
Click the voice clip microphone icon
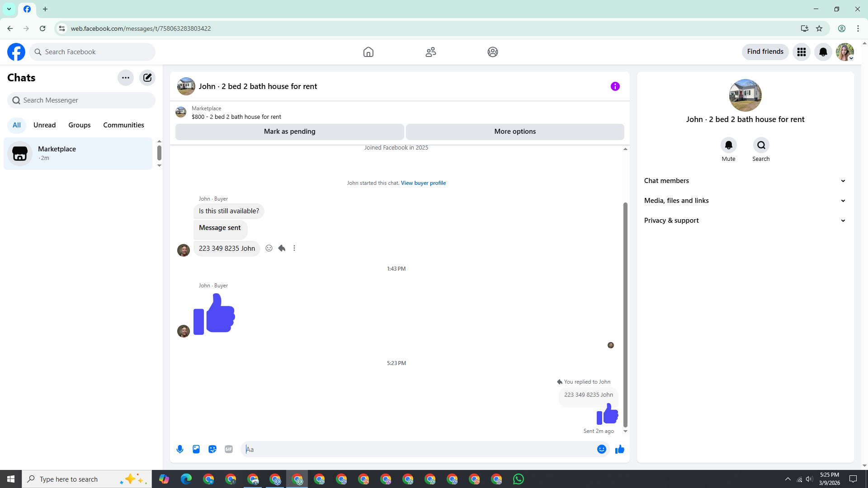[x=180, y=449]
